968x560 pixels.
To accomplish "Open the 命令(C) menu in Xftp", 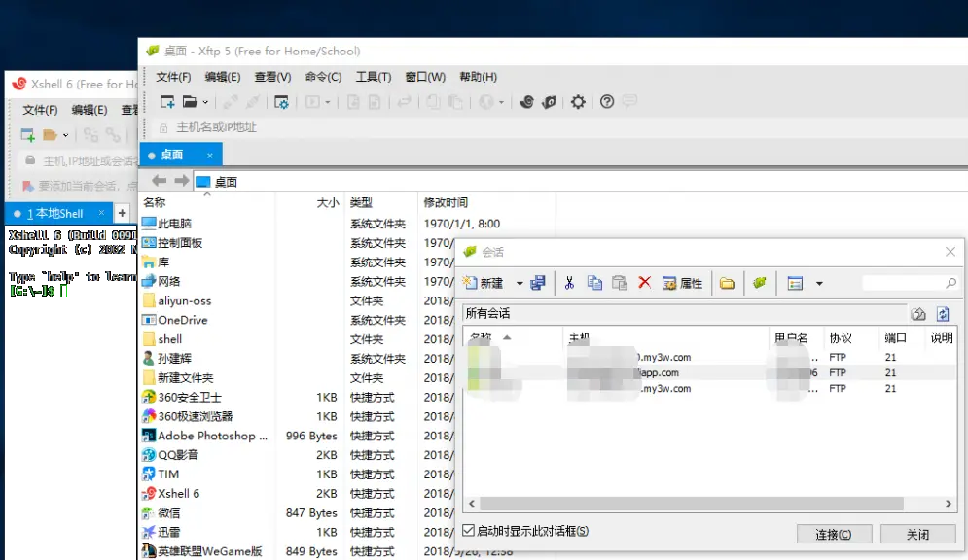I will coord(324,77).
